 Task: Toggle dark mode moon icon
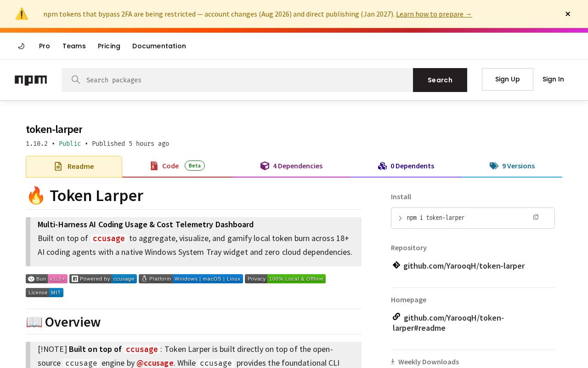click(x=21, y=46)
